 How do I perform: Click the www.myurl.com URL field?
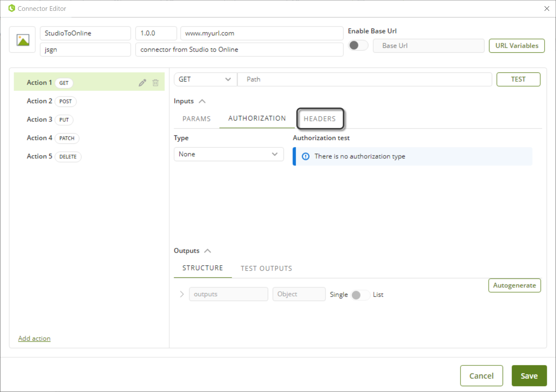[x=262, y=33]
